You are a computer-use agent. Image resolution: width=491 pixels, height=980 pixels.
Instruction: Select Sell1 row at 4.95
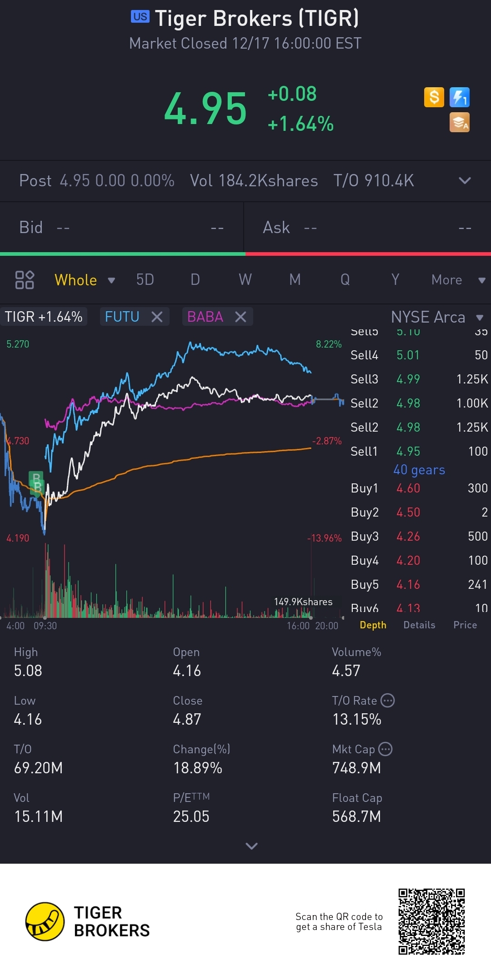pos(419,451)
